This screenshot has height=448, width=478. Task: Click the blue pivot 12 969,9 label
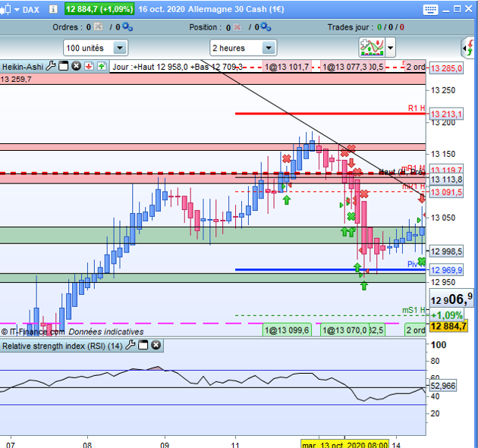(x=446, y=270)
